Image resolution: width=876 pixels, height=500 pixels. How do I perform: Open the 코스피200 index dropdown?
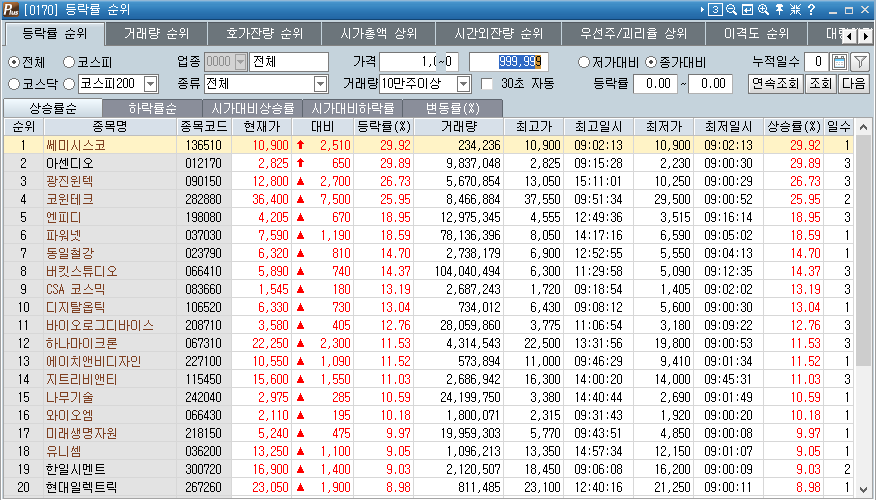coord(150,84)
